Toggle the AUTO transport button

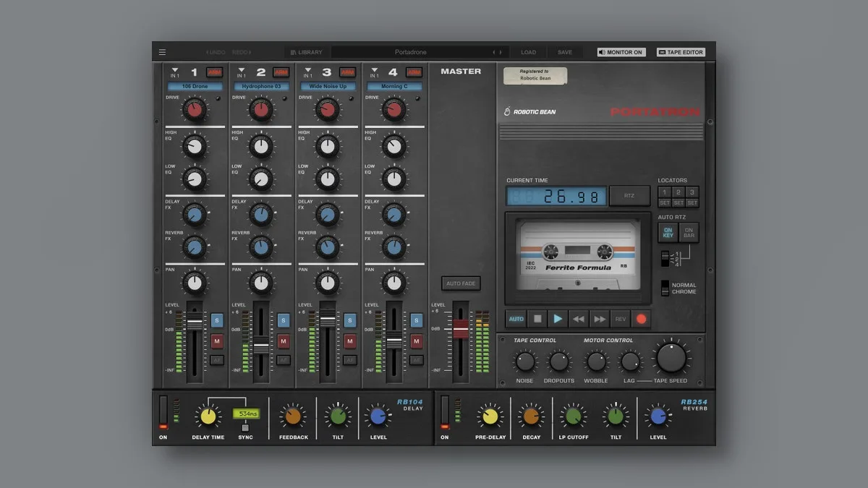click(x=516, y=318)
